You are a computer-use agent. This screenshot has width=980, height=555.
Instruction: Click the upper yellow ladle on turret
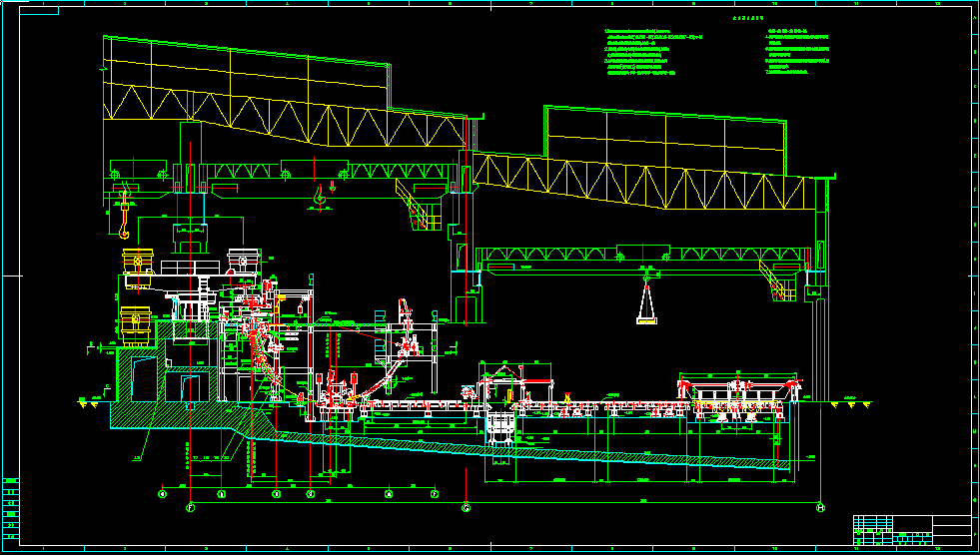coord(137,265)
